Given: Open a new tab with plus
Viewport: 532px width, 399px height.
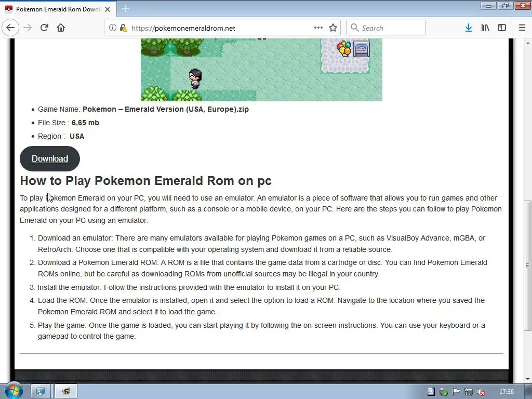Looking at the screenshot, I should [125, 8].
